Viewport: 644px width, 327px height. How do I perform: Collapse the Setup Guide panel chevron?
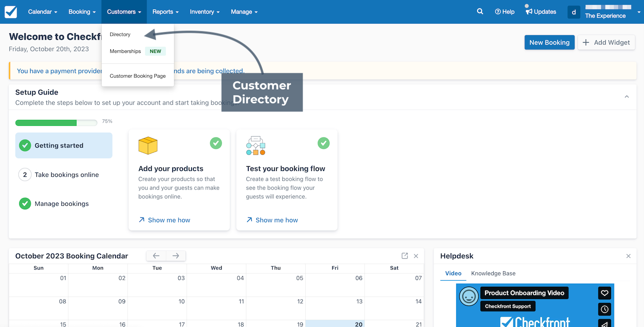tap(626, 97)
